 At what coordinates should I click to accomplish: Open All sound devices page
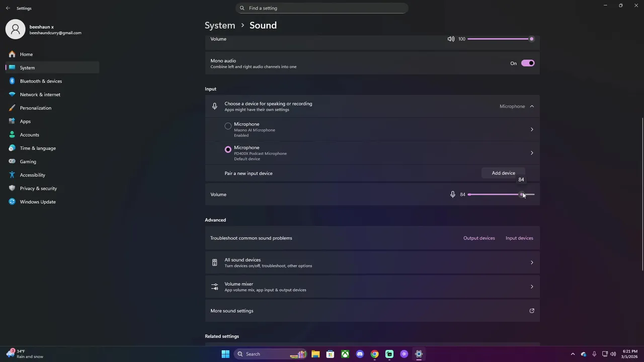click(x=372, y=262)
